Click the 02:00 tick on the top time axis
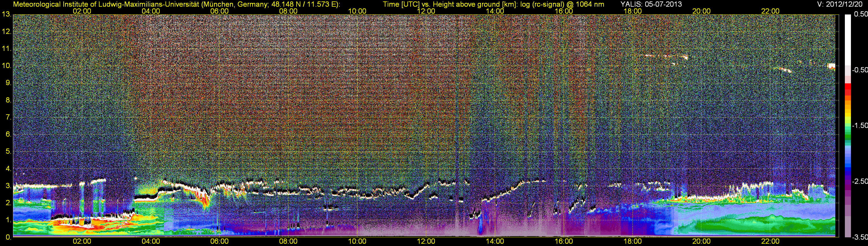The height and width of the screenshot is (246, 868). [82, 11]
